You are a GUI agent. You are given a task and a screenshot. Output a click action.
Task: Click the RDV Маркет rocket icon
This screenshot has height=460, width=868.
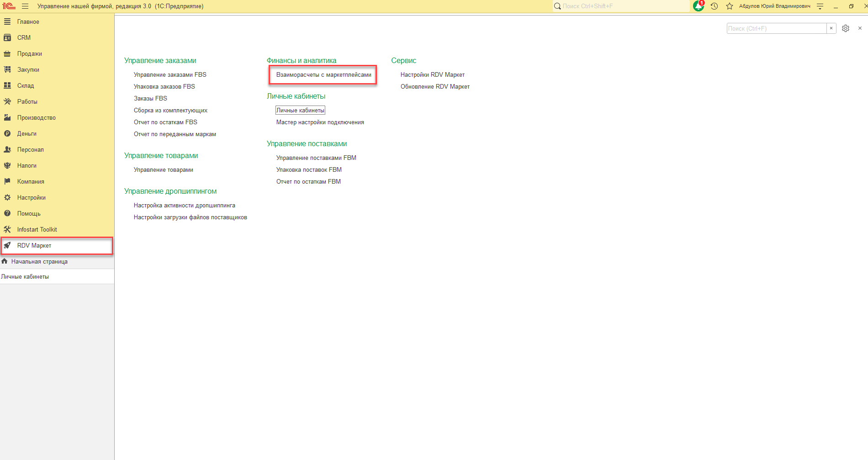(x=7, y=245)
